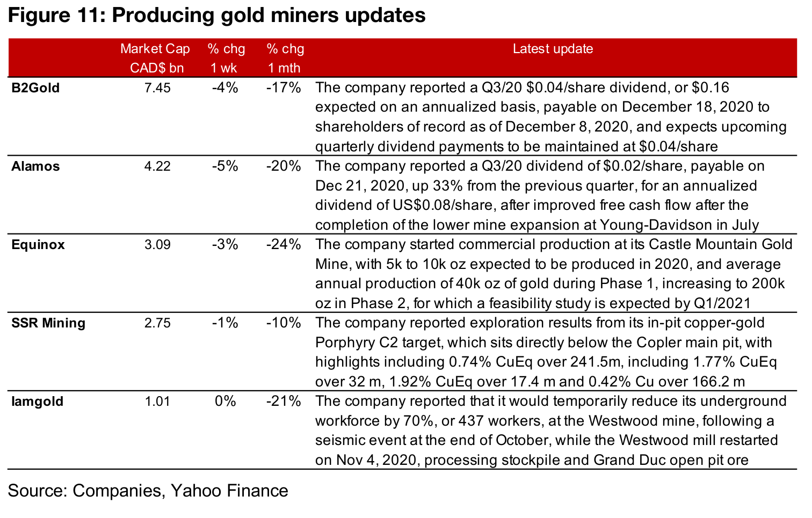Click the Equinox company name
The image size is (812, 518).
pos(38,245)
